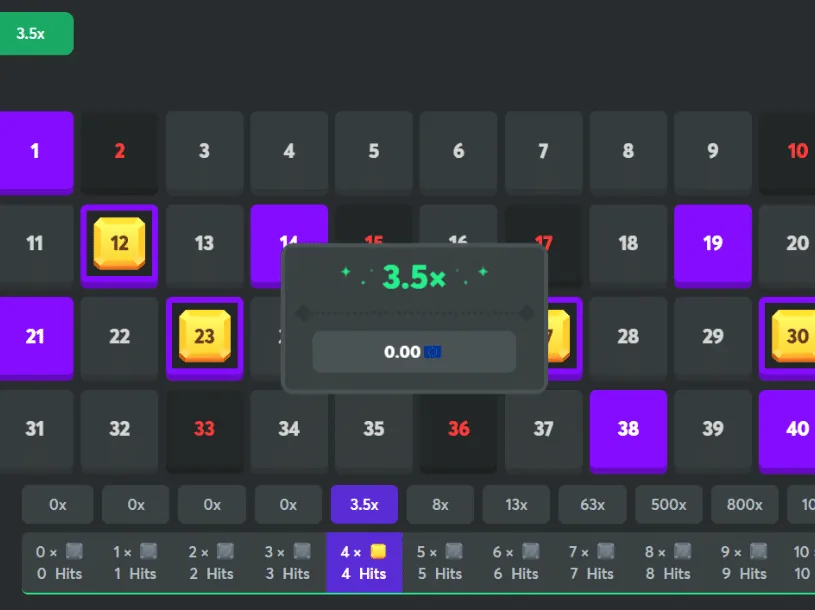Click the 13x multiplier chip
Viewport: 815px width, 610px height.
point(516,505)
